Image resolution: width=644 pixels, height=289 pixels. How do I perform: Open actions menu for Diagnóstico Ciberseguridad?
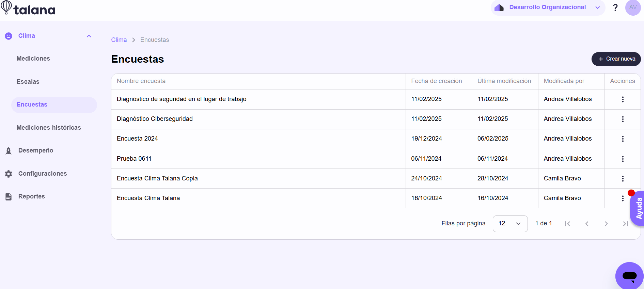[623, 119]
